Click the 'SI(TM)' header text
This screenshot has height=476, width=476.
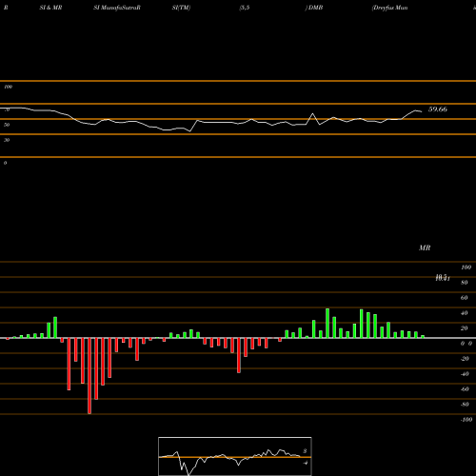tap(181, 8)
